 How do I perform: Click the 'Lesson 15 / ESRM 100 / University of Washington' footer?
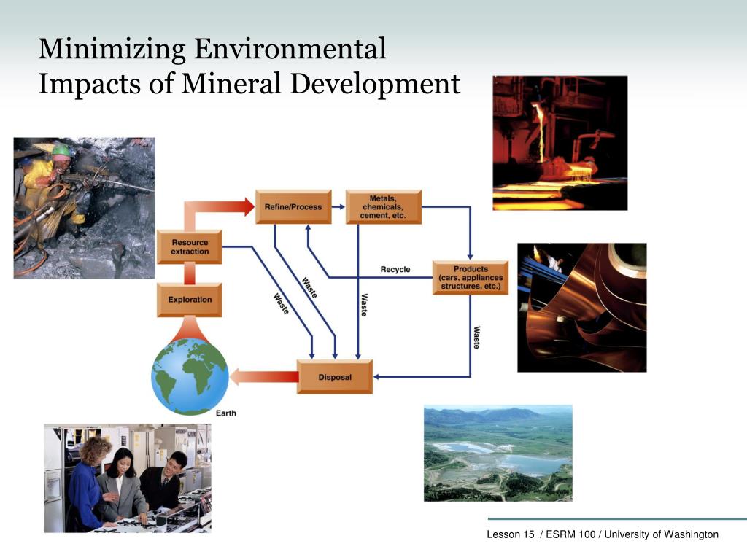pos(602,534)
